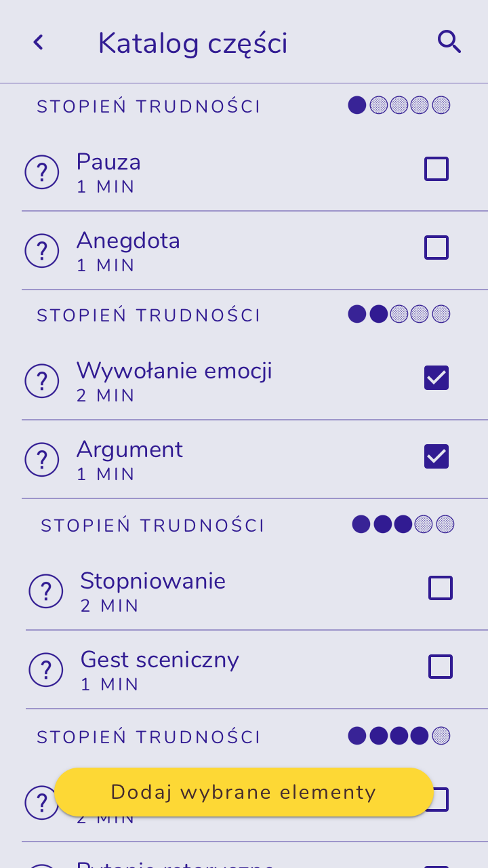The image size is (488, 868).
Task: Select the Anegdota checkbox
Action: 436,248
